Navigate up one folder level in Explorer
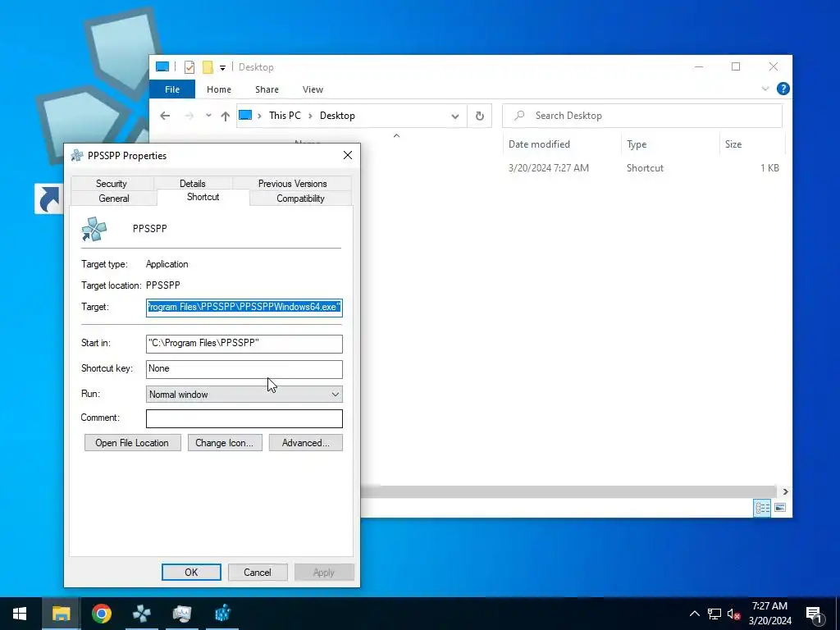 (x=226, y=116)
